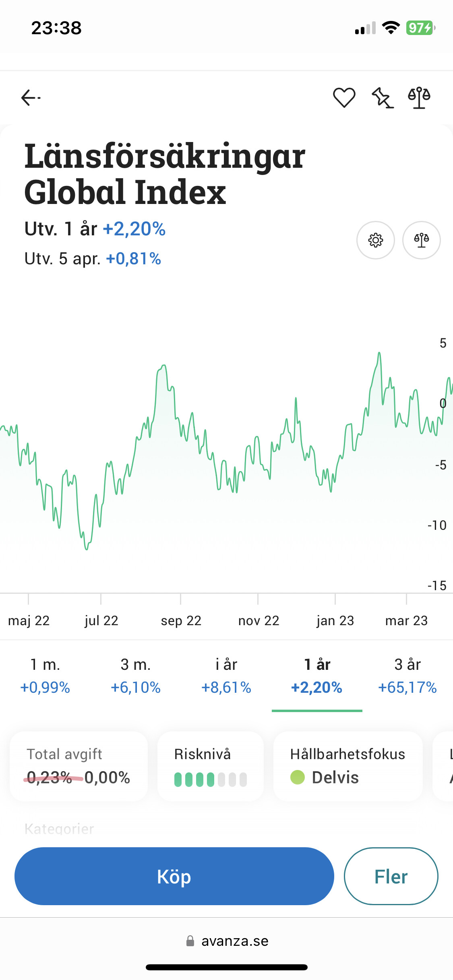The width and height of the screenshot is (453, 980).
Task: Switch chart to 3 år period
Action: coord(407,676)
